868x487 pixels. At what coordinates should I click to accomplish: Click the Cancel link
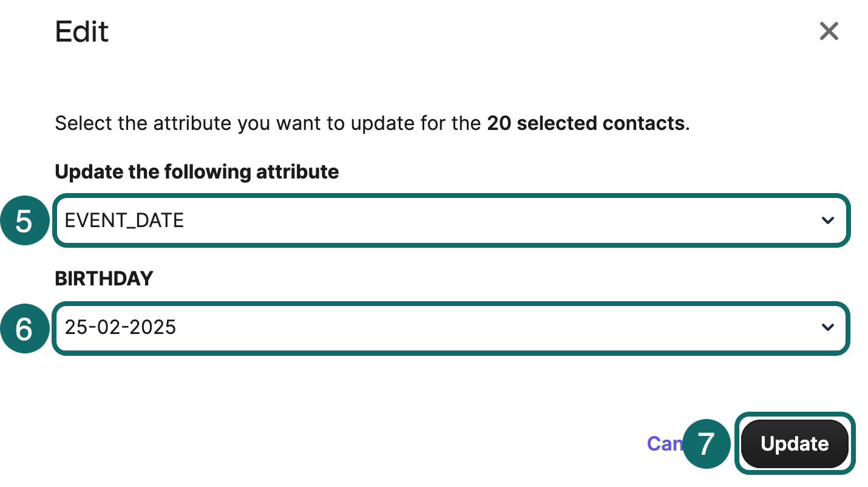coord(666,444)
